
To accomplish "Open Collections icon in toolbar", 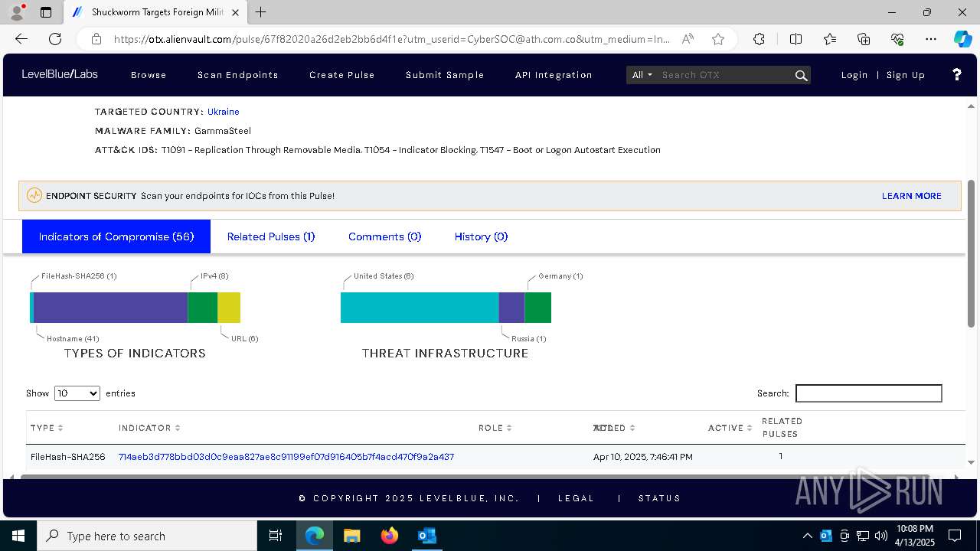I will pos(864,39).
